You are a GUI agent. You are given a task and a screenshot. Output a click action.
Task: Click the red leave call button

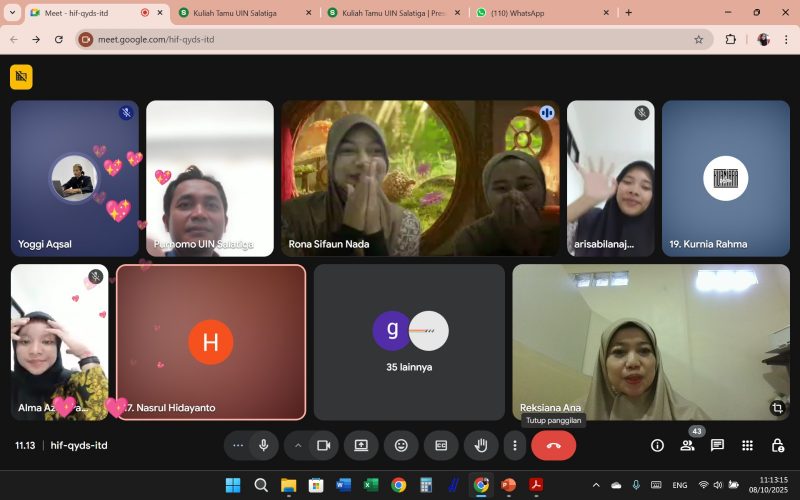pyautogui.click(x=553, y=445)
